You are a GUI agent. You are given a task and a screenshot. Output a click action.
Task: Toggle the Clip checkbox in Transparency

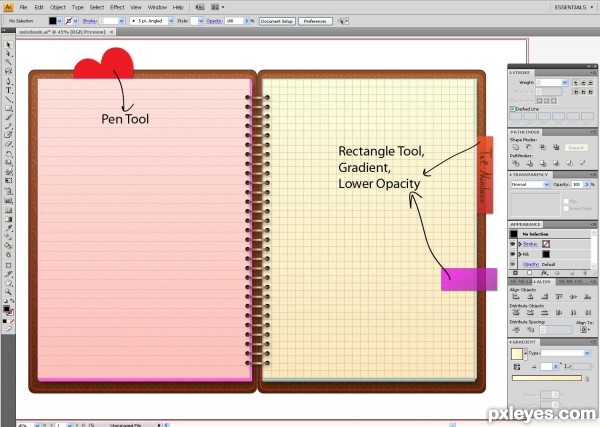566,201
